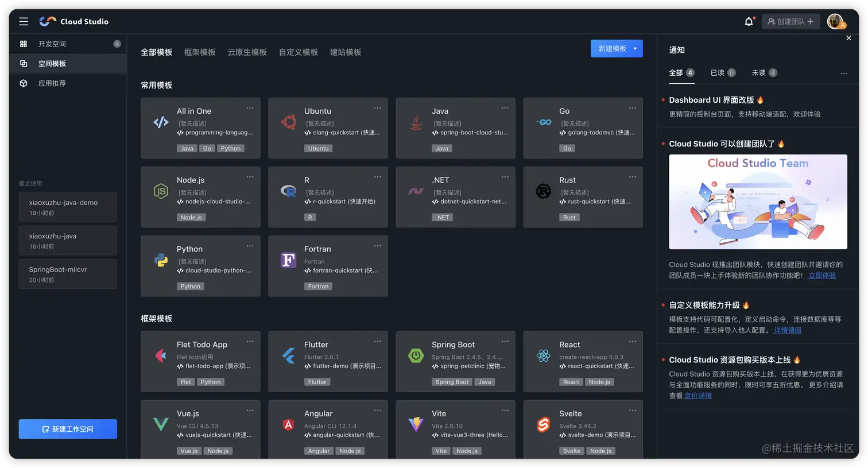Viewport: 868px width, 468px height.
Task: Open the Fortran card options menu
Action: coord(378,246)
